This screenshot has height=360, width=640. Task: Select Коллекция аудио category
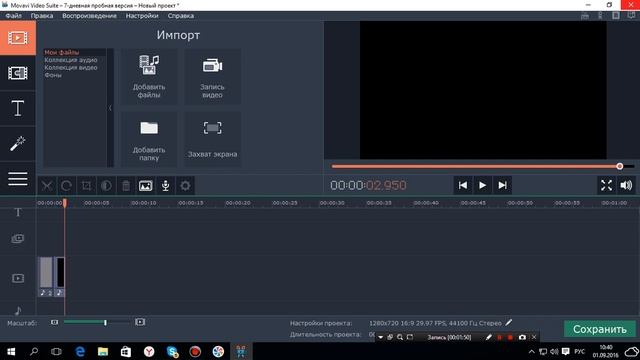tap(71, 60)
